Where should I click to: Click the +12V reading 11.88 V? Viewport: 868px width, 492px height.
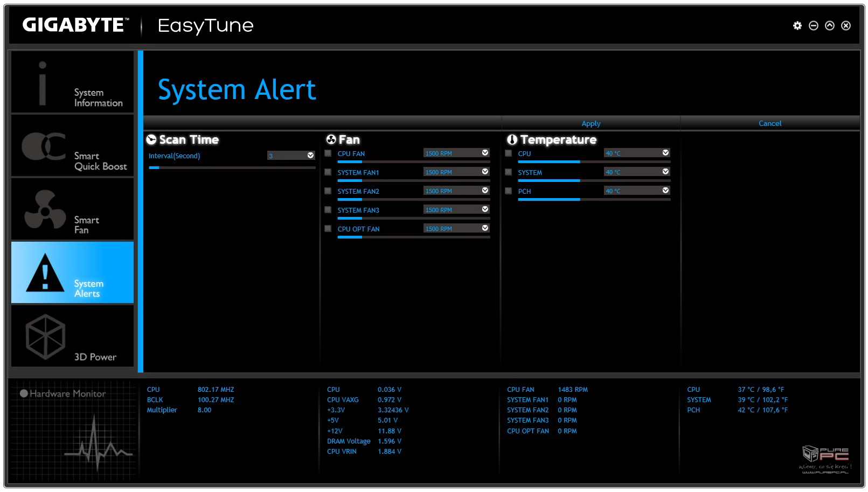[x=390, y=431]
